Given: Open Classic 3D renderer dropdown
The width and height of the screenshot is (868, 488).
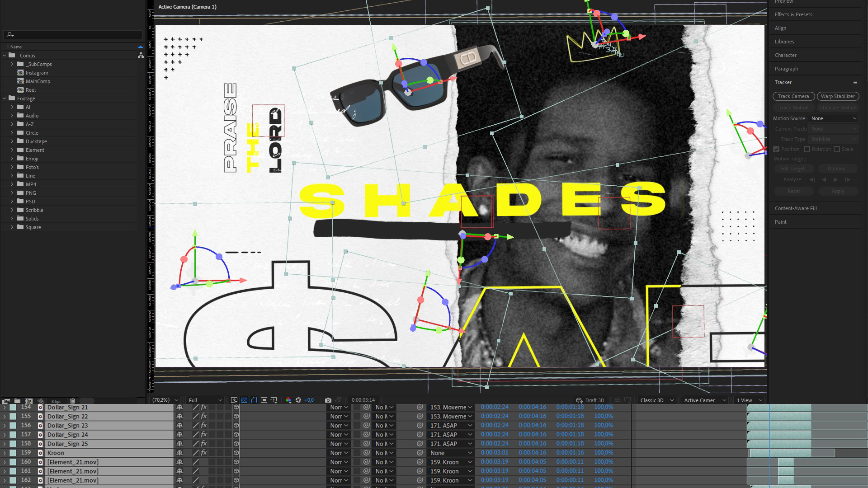Looking at the screenshot, I should click(656, 400).
